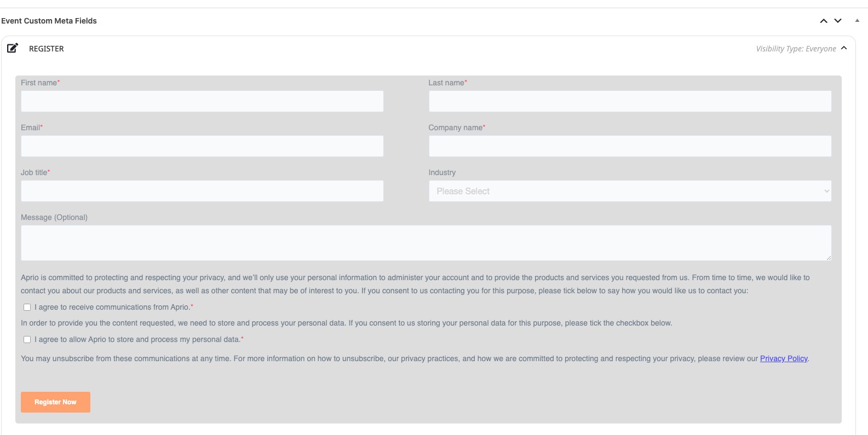Image resolution: width=868 pixels, height=435 pixels.
Task: Click the edit pencil icon beside REGISTER
Action: click(13, 48)
